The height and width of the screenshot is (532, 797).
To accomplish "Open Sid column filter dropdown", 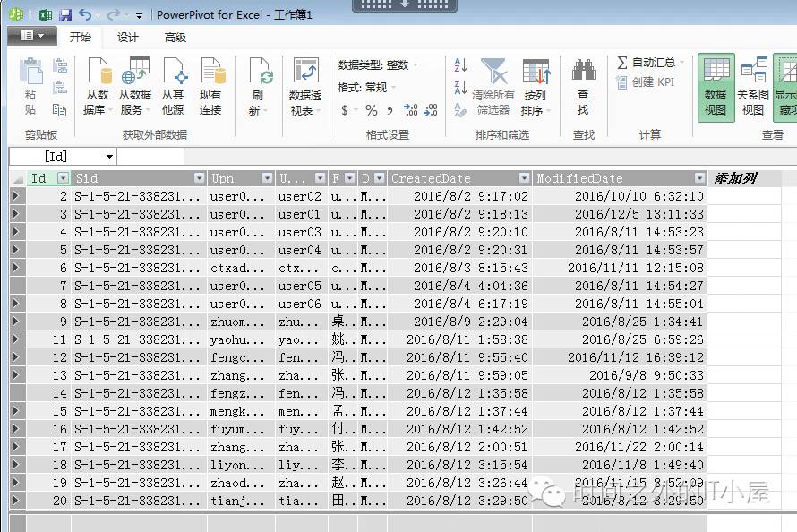I will 199,178.
